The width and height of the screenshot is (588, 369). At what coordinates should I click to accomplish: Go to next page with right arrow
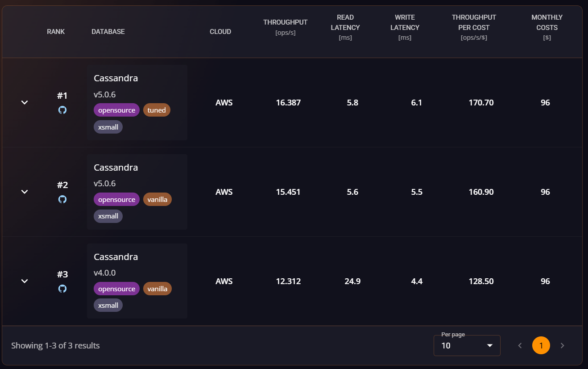tap(562, 345)
